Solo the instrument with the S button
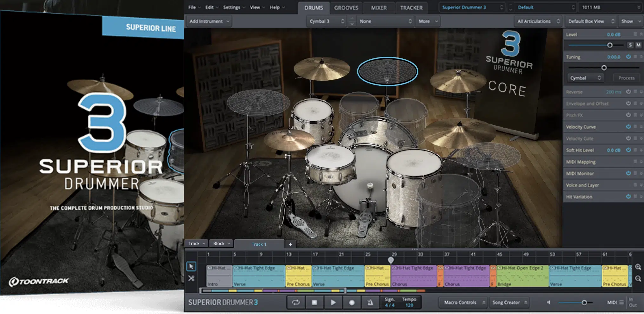Screen dimensions: 644x314 (x=630, y=45)
